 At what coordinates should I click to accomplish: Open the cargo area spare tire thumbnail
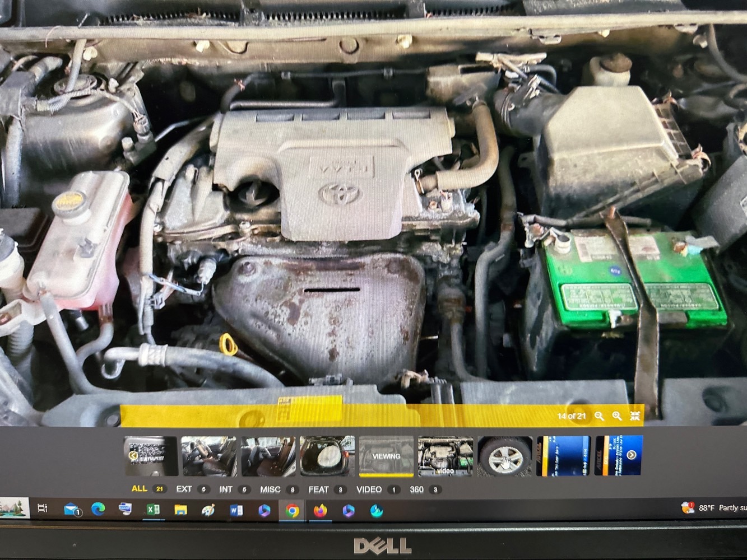(327, 456)
